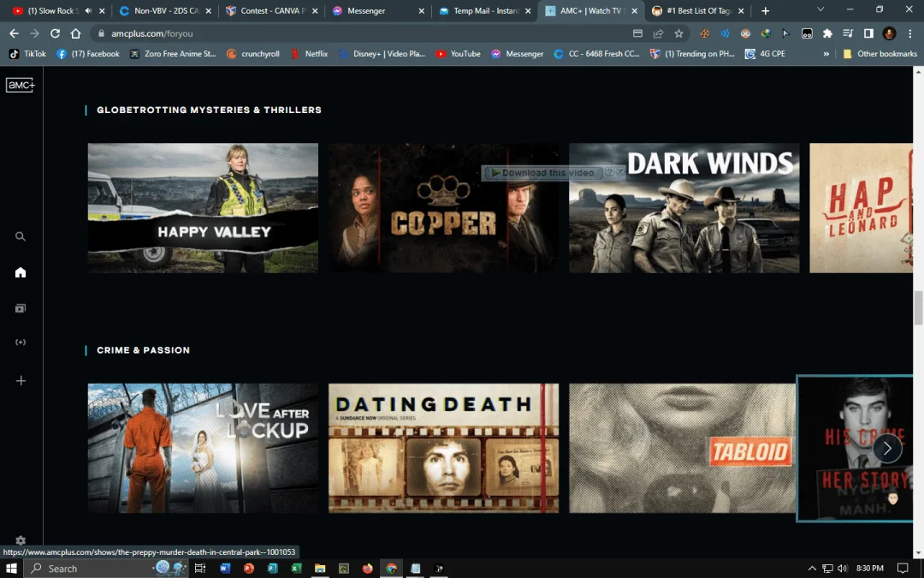
Task: Open the Copper show thumbnail
Action: pyautogui.click(x=443, y=207)
